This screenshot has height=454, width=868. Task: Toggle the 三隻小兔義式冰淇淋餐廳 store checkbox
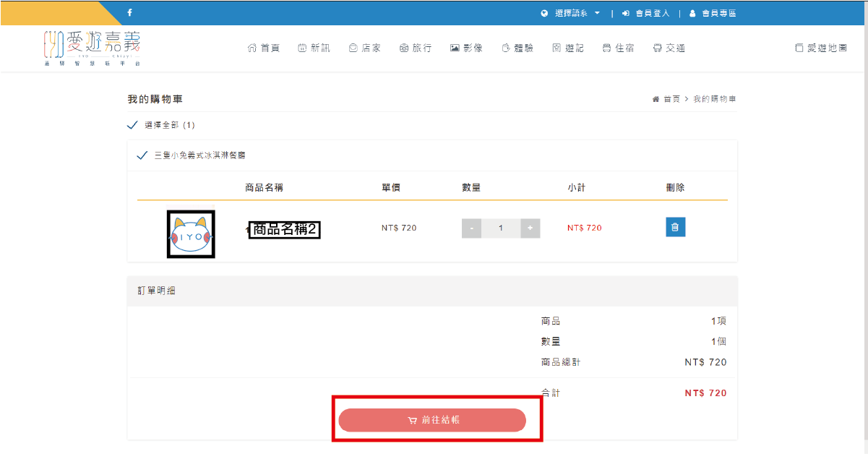[x=142, y=155]
